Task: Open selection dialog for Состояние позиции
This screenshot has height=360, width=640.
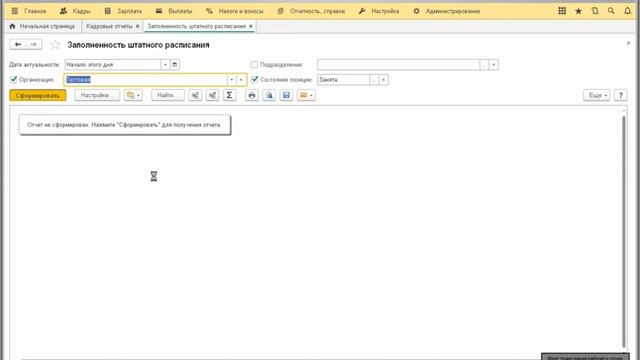Action: [374, 80]
